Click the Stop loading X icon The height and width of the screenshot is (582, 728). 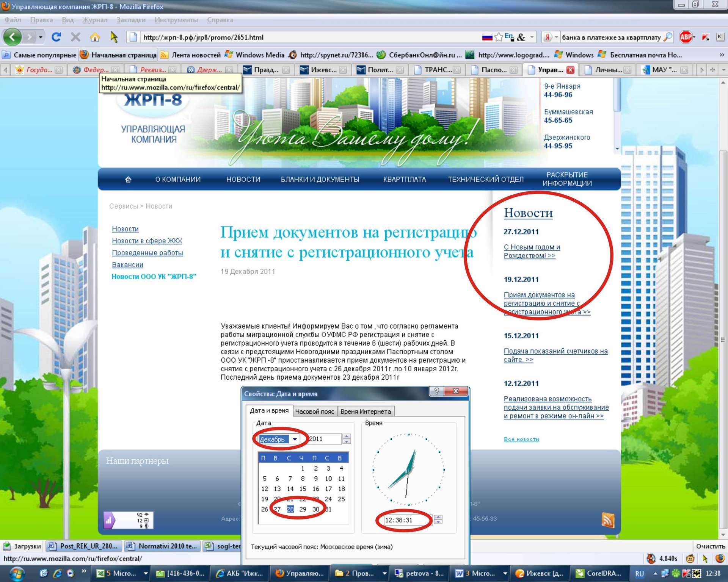[x=75, y=37]
